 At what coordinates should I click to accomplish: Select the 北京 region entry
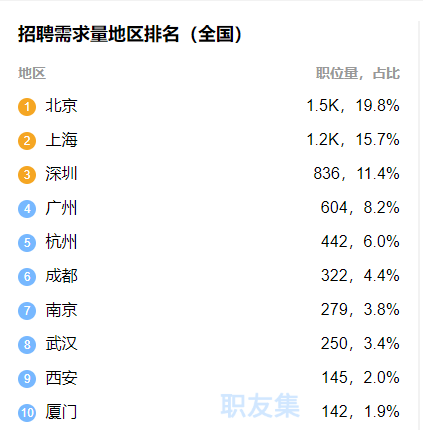pos(62,106)
